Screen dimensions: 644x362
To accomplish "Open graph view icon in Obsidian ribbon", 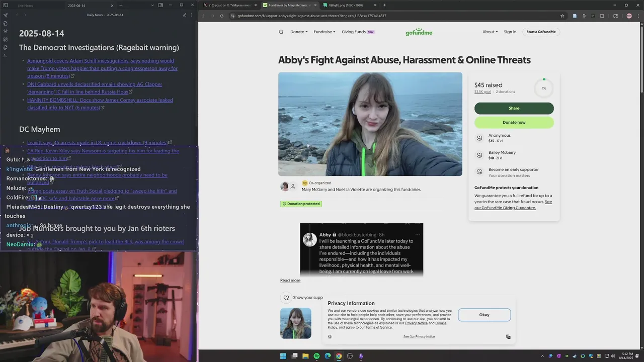I will click(6, 31).
